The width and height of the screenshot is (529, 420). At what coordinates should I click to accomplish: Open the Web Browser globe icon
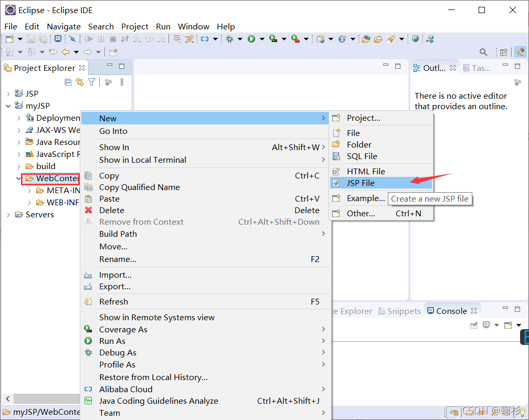415,39
